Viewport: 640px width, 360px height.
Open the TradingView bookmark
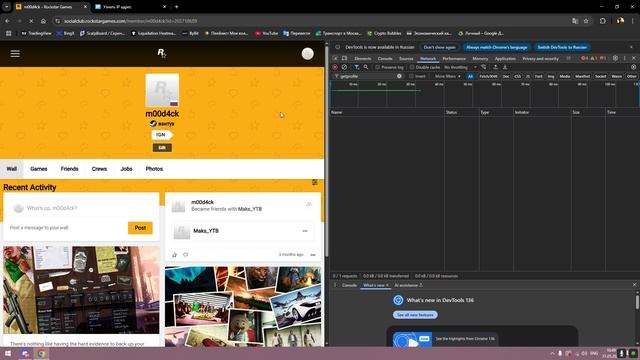coord(36,33)
